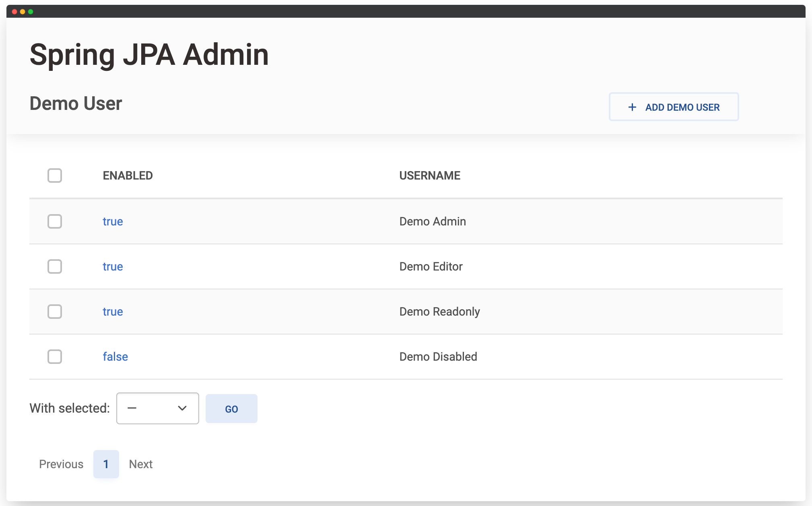Close the window with the red button
812x506 pixels.
[x=14, y=12]
